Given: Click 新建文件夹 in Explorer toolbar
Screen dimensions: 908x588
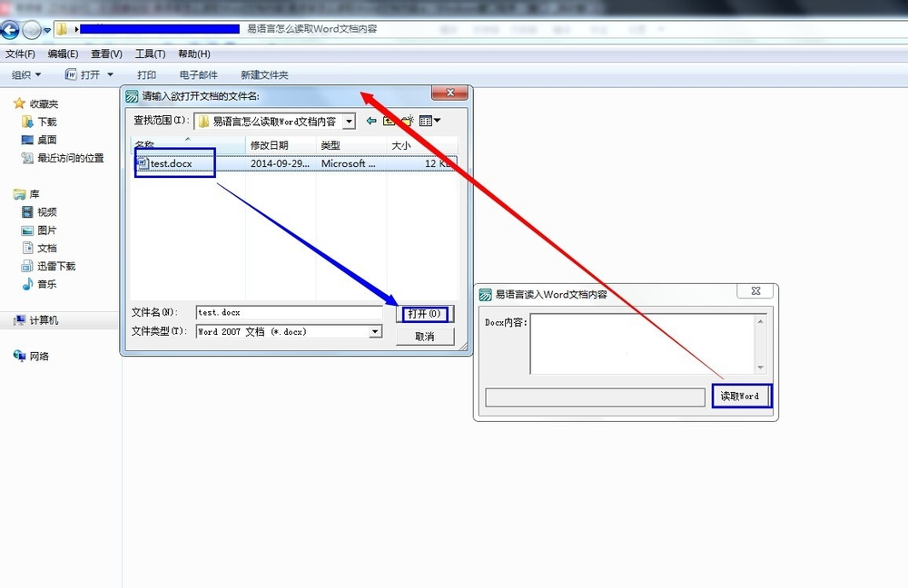Looking at the screenshot, I should pos(264,74).
